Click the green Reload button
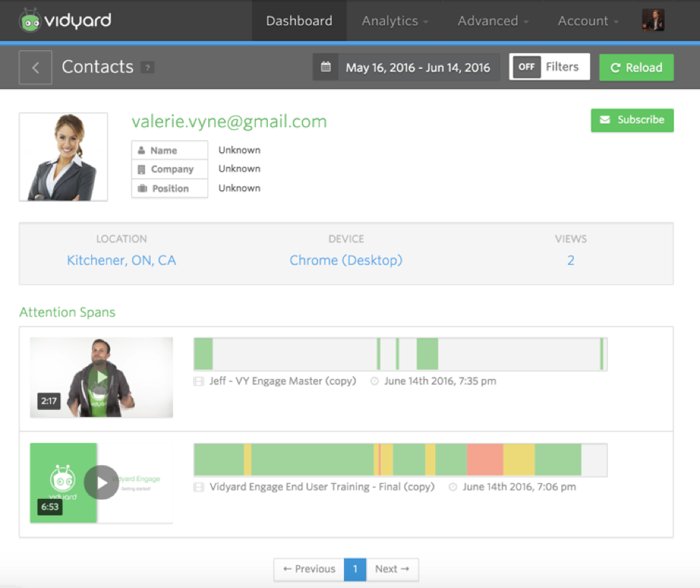Screen dimensions: 700x588 [x=636, y=67]
